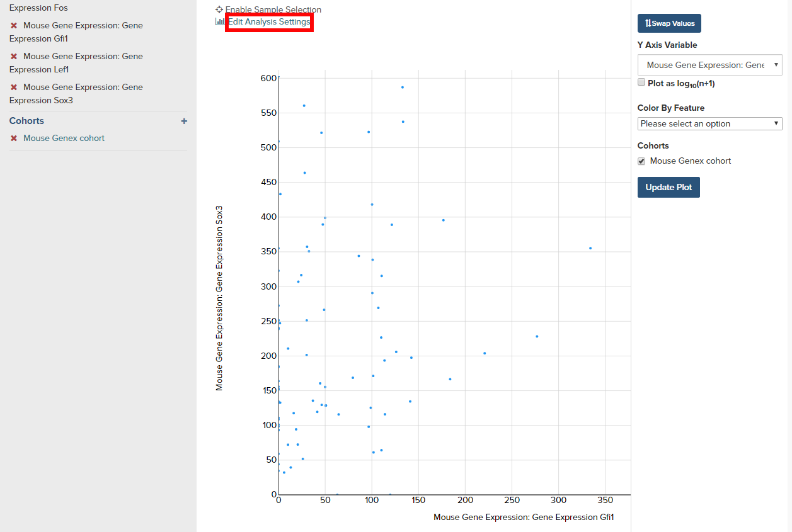
Task: Open the Color By Feature dropdown
Action: pyautogui.click(x=709, y=123)
